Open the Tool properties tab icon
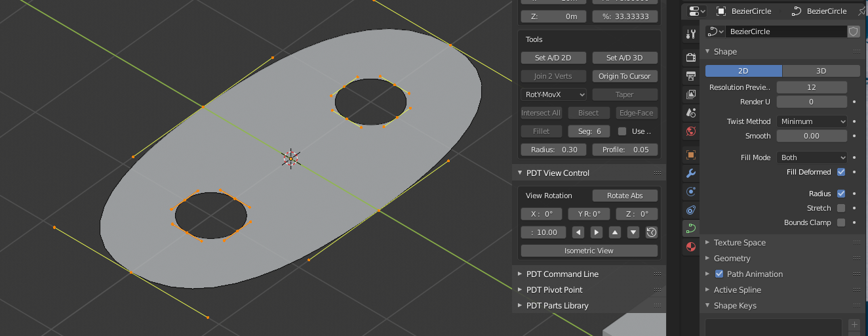The width and height of the screenshot is (868, 336). [x=690, y=34]
